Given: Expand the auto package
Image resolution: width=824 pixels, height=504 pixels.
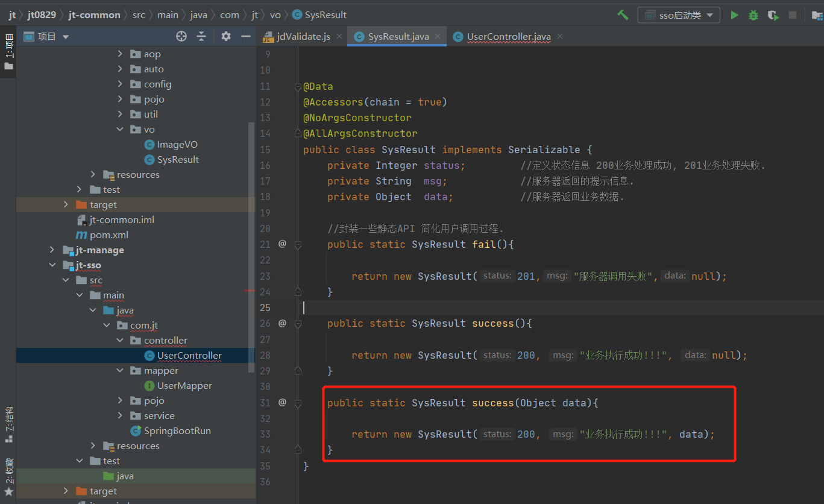Looking at the screenshot, I should coord(121,69).
